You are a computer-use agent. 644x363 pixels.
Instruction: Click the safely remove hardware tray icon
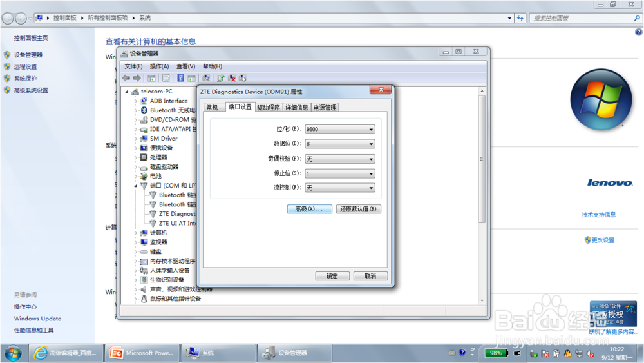pos(533,353)
